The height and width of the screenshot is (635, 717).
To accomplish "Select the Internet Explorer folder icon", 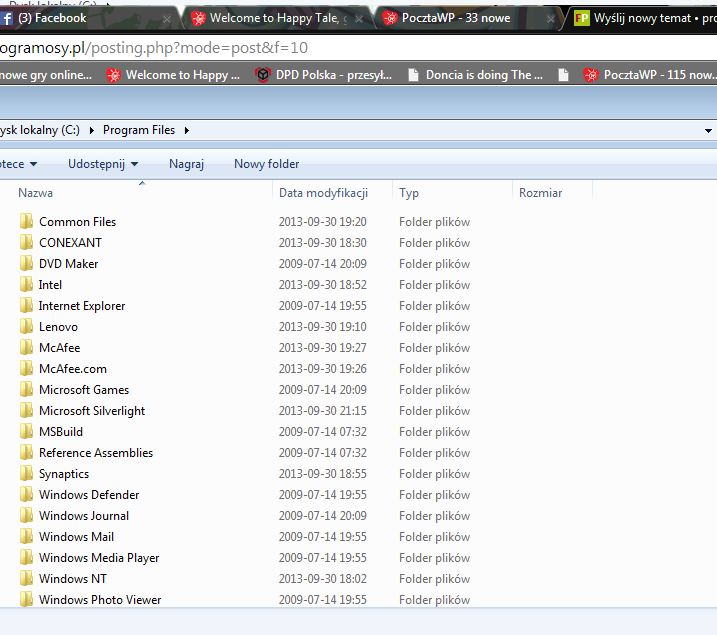I will (27, 306).
